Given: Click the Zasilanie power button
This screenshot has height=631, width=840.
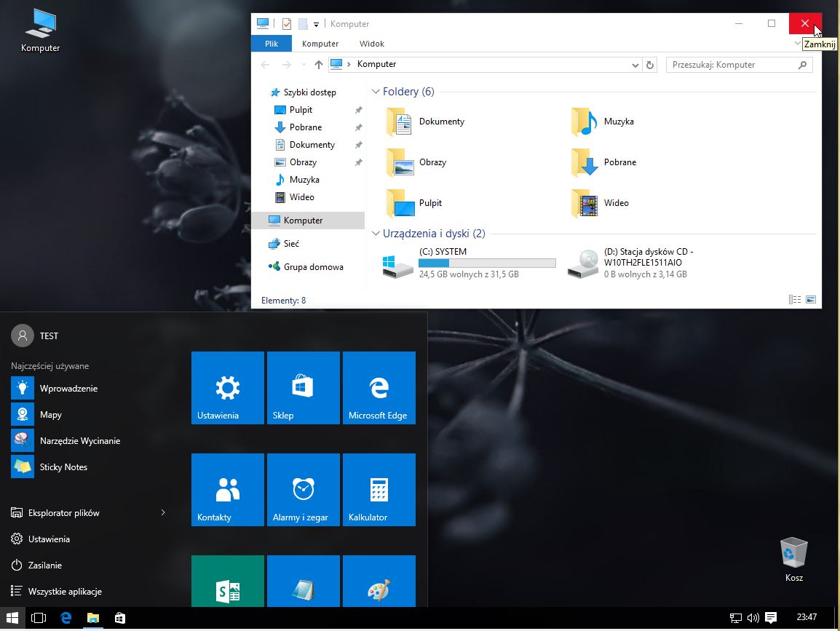Looking at the screenshot, I should (44, 565).
